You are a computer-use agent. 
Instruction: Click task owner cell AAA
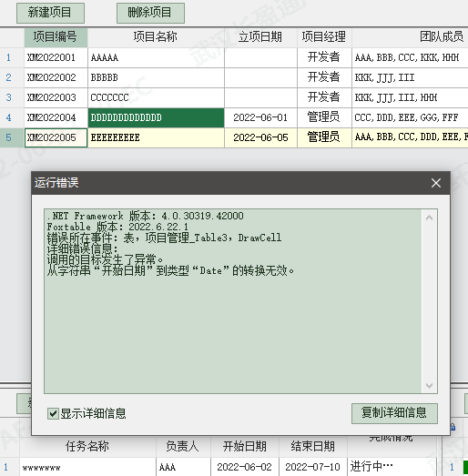pos(183,467)
